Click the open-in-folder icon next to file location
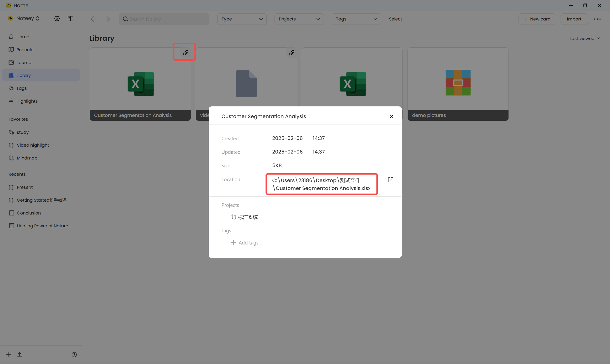The height and width of the screenshot is (364, 610). [390, 180]
